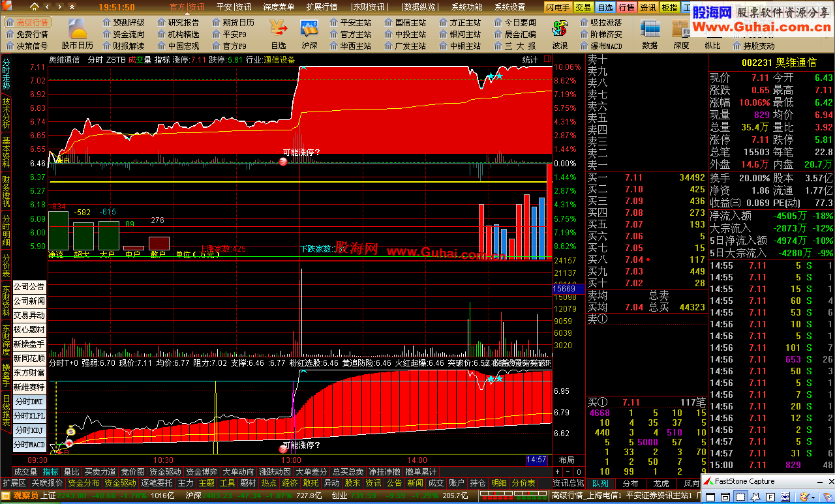Select the 分时MACD indicator

tap(29, 444)
